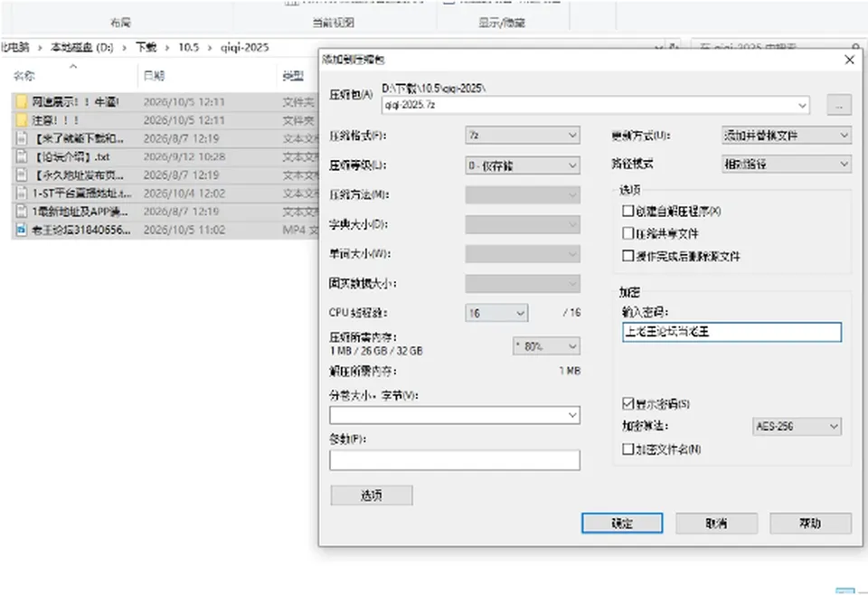Close the 添加到压缩包 dialog
The image size is (868, 595).
point(850,60)
